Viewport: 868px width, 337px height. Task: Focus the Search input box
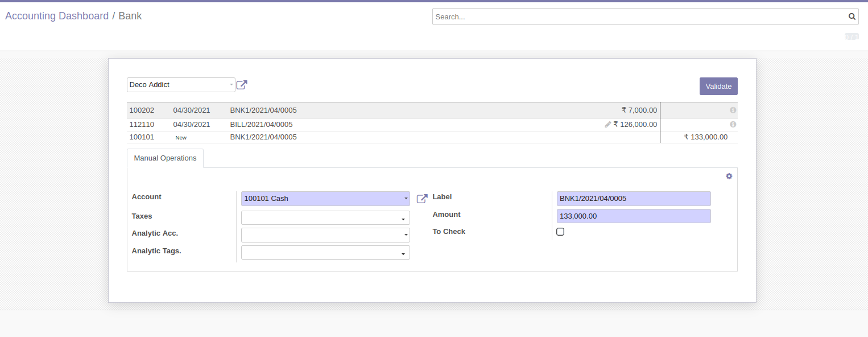pyautogui.click(x=637, y=17)
